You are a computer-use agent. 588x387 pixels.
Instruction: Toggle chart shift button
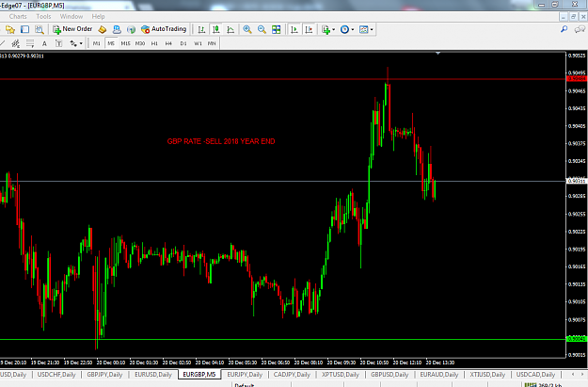point(309,29)
